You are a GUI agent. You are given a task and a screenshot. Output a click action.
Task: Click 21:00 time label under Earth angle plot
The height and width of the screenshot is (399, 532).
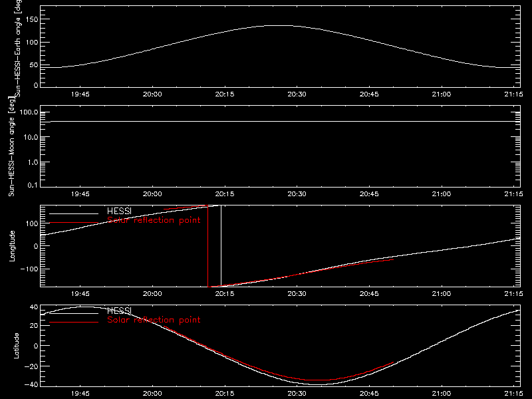[x=442, y=94]
